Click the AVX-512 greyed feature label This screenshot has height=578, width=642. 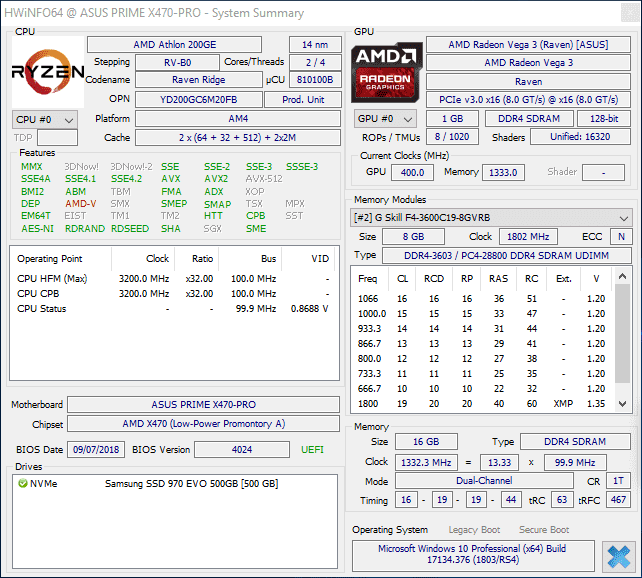[x=264, y=179]
